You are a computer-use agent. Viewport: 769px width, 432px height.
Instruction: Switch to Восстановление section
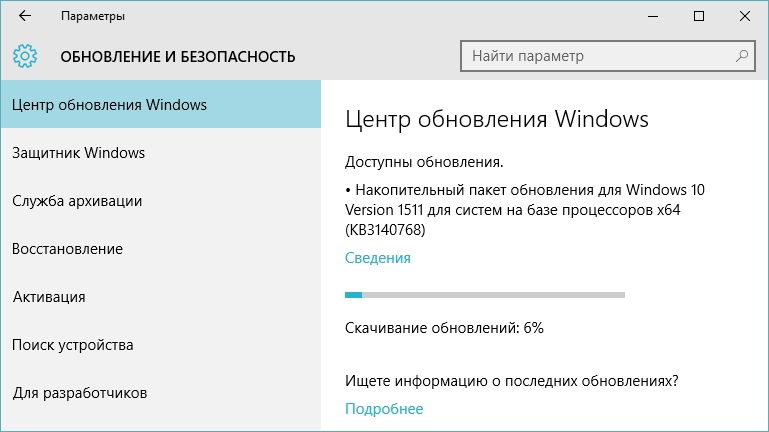point(161,249)
